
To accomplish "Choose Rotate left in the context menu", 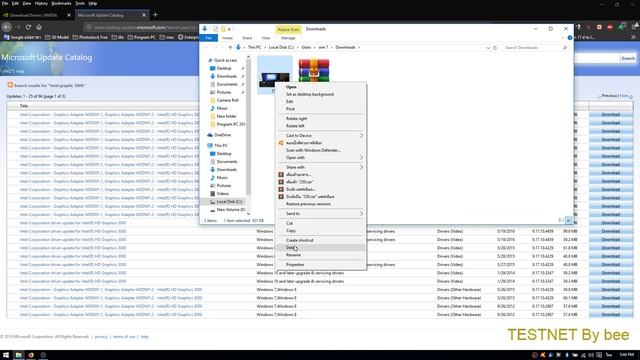I will pos(295,126).
